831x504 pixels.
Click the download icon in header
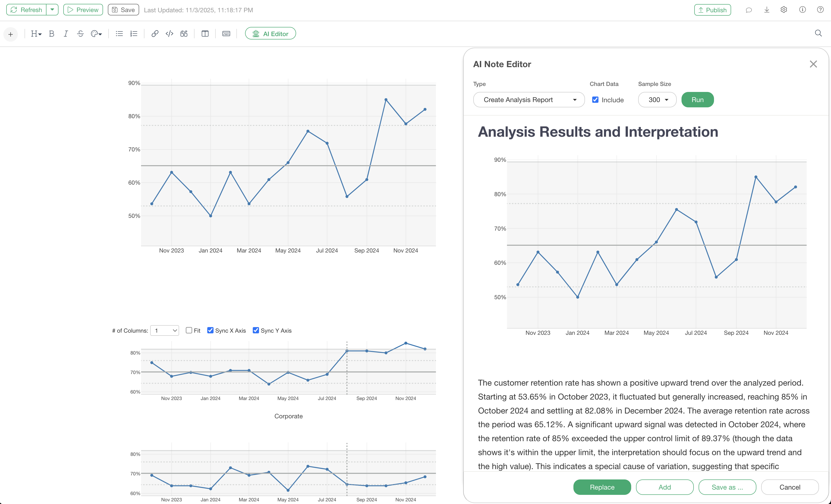[x=766, y=10]
